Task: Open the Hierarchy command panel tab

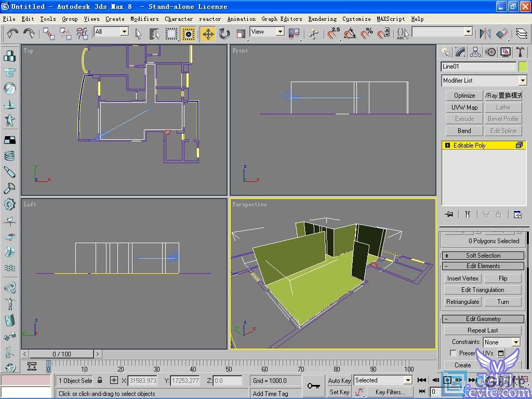Action: tap(475, 52)
